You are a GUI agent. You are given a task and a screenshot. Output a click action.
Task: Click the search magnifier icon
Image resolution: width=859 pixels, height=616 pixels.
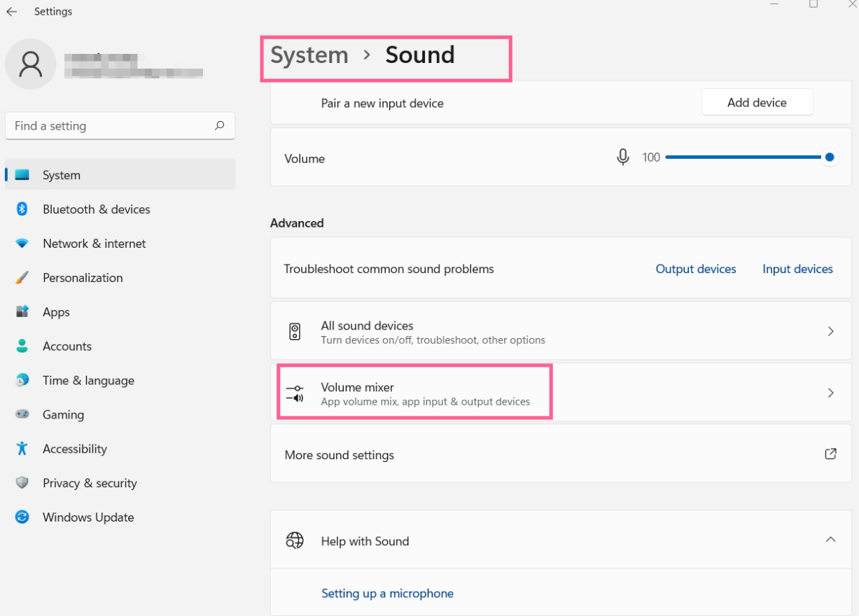tap(220, 126)
